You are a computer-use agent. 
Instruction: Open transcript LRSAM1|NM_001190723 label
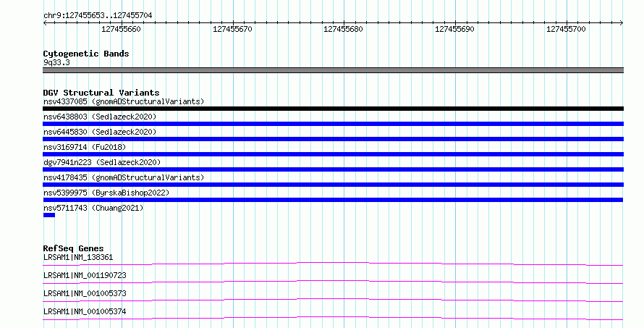tap(85, 275)
